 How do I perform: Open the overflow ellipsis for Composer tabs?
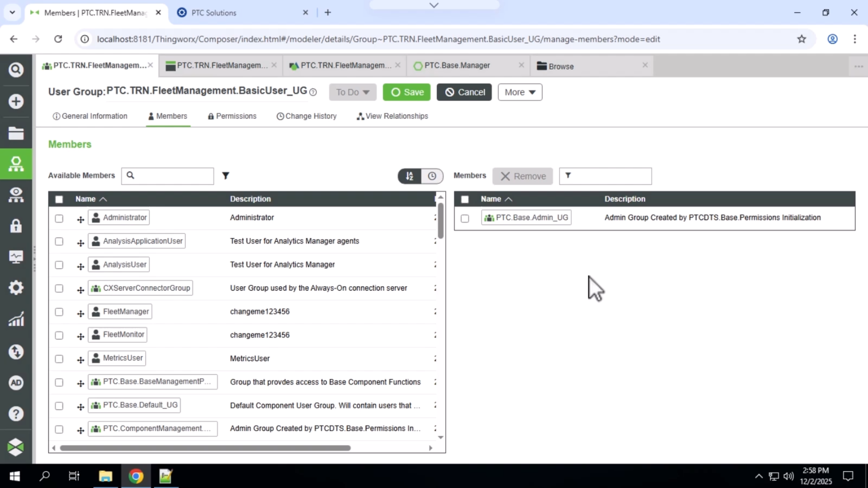coord(859,66)
